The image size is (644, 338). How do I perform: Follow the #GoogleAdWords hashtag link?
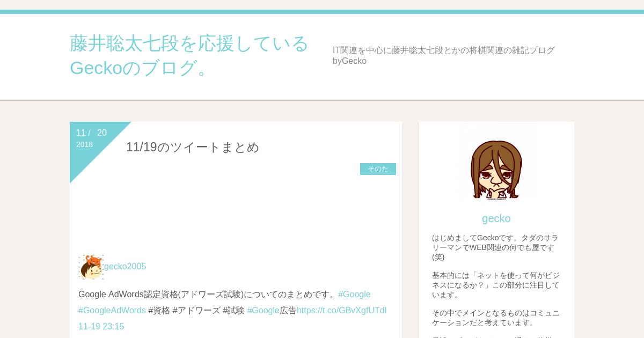click(x=112, y=311)
